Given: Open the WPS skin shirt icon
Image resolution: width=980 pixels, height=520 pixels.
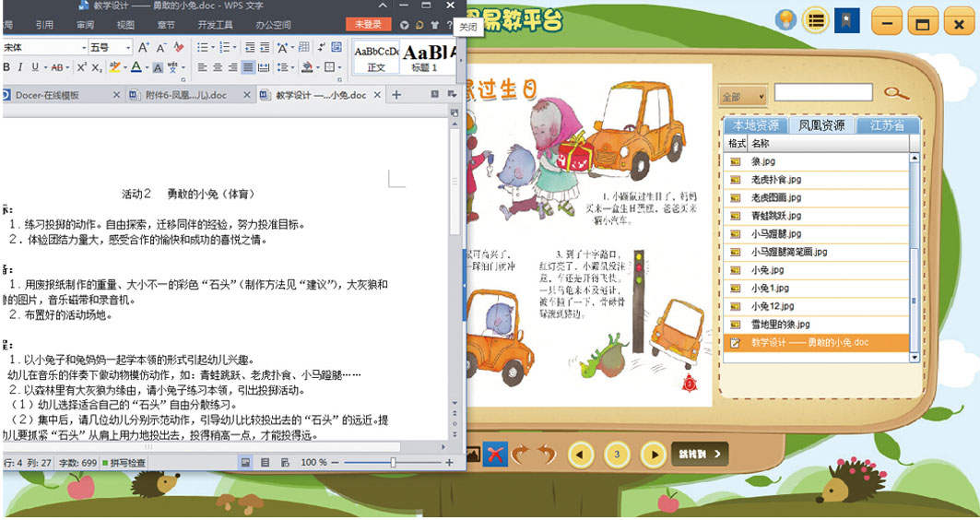Looking at the screenshot, I should [435, 25].
